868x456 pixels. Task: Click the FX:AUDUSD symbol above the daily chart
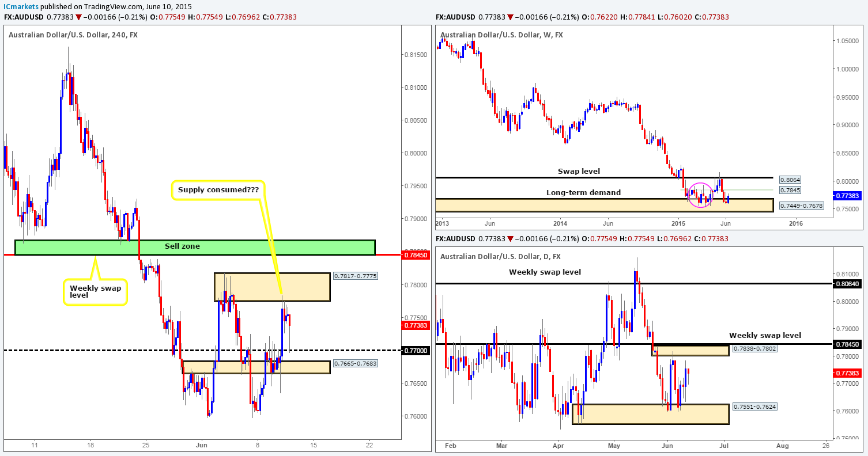(455, 238)
